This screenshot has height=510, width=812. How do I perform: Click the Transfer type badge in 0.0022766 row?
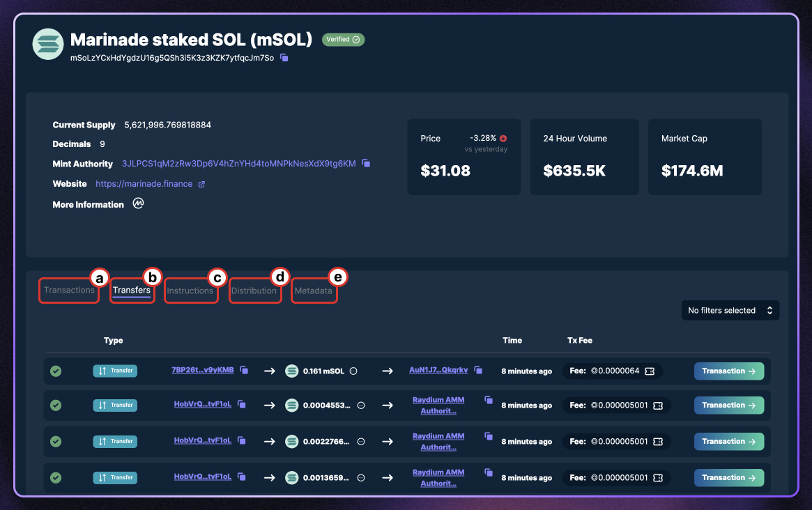point(115,441)
